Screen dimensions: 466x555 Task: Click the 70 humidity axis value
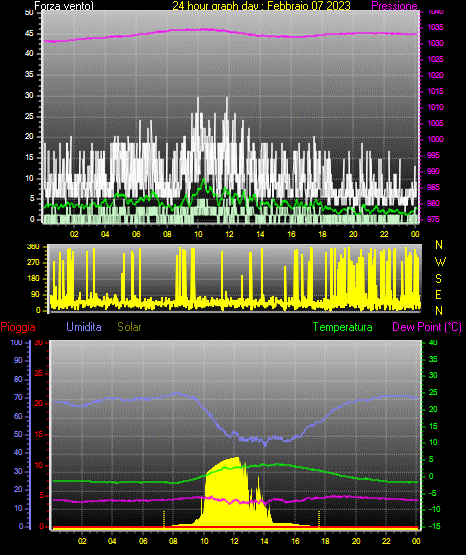click(x=18, y=397)
